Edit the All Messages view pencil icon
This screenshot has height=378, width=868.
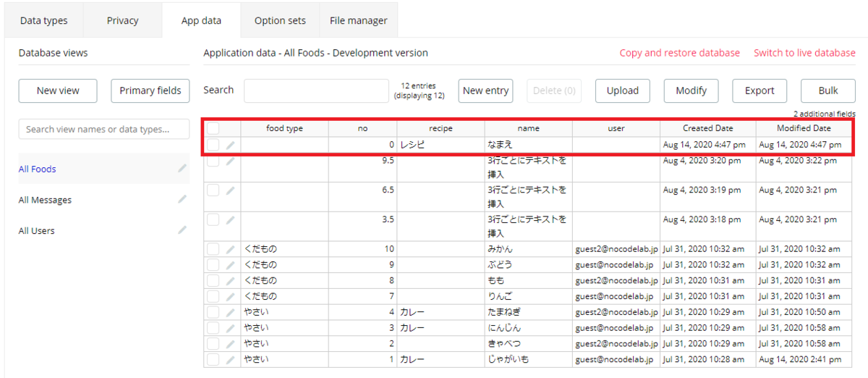[x=182, y=199]
